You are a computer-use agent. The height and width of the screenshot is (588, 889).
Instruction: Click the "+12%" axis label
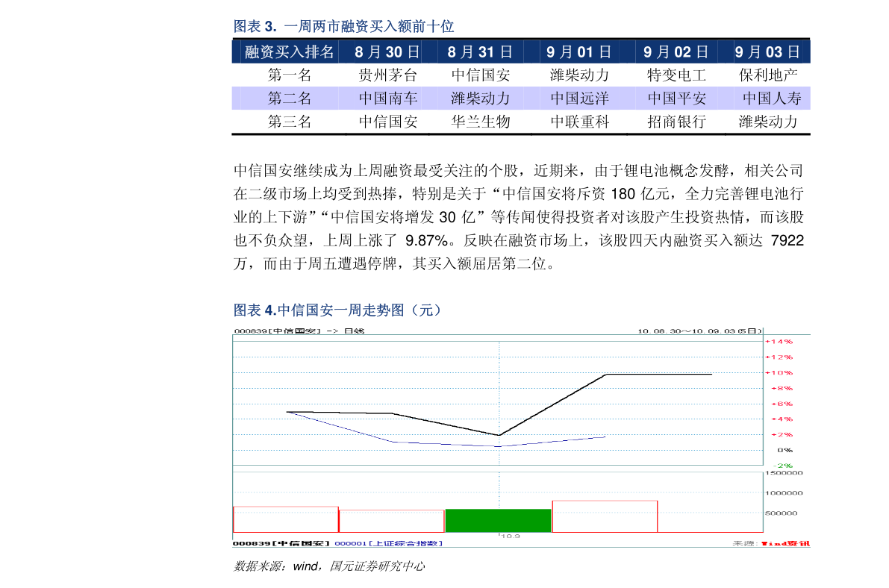click(779, 357)
